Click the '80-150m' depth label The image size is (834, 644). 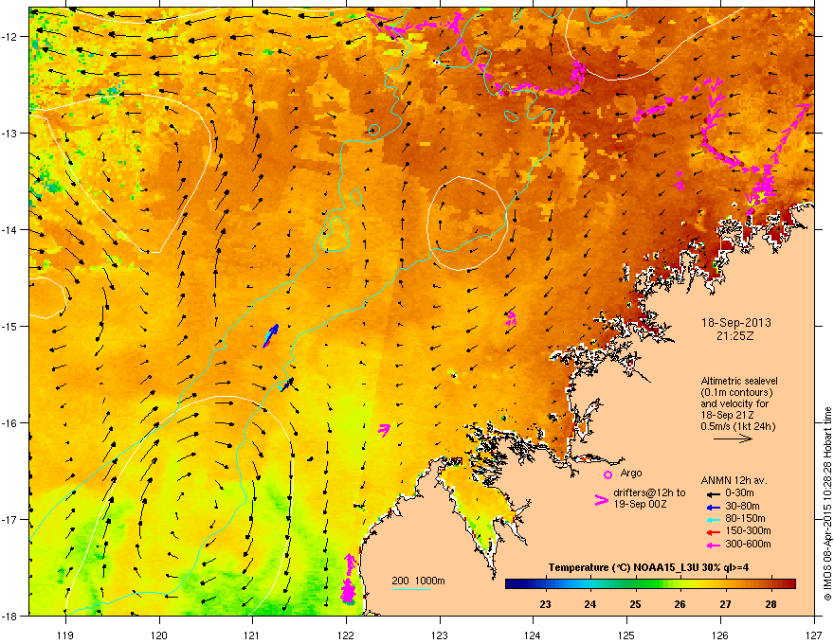tap(745, 519)
